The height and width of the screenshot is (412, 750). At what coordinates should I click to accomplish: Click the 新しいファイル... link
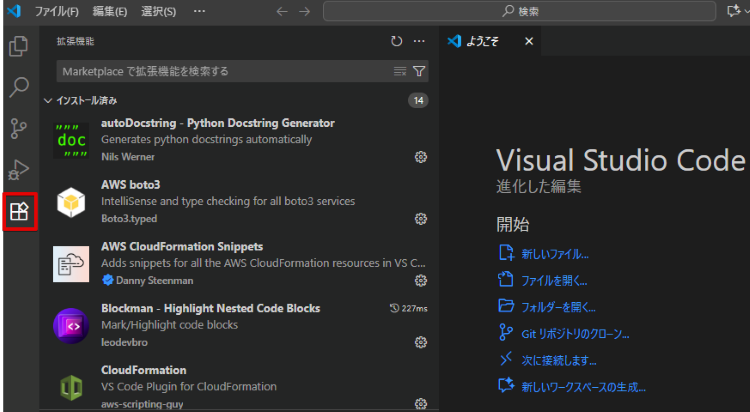coord(554,254)
